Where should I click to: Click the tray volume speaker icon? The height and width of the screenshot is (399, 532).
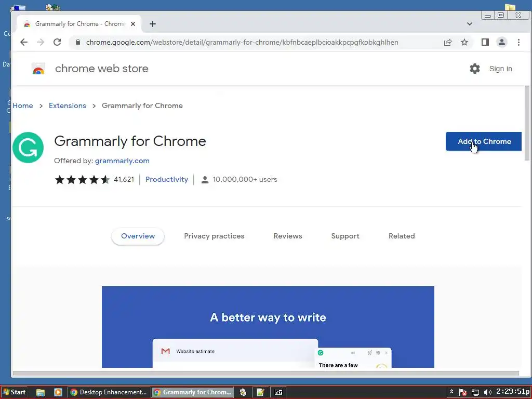[487, 393]
